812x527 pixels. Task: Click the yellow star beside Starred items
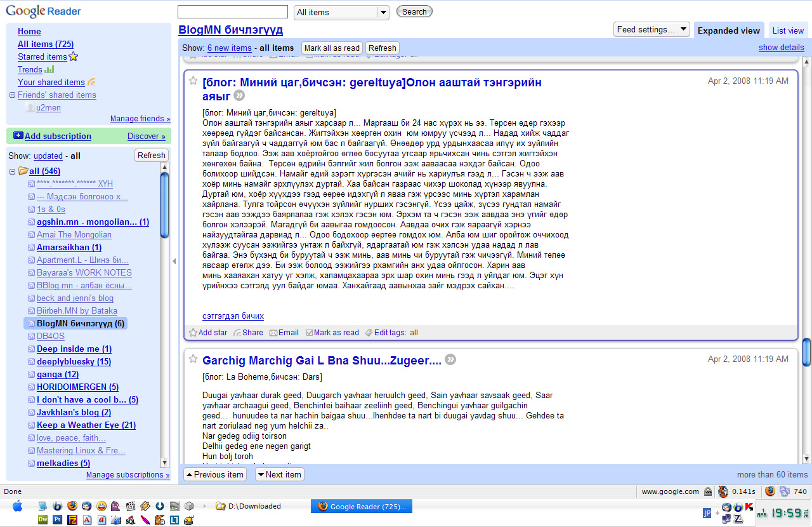[x=73, y=57]
